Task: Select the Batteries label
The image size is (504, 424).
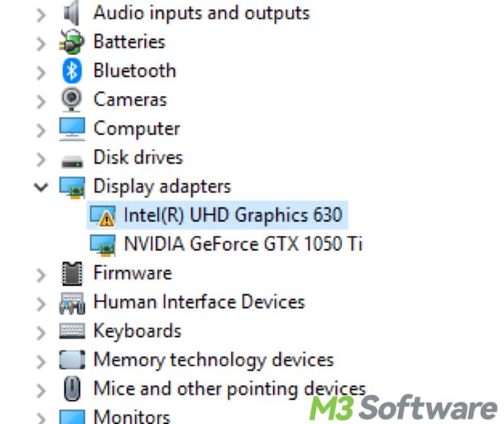Action: tap(130, 42)
